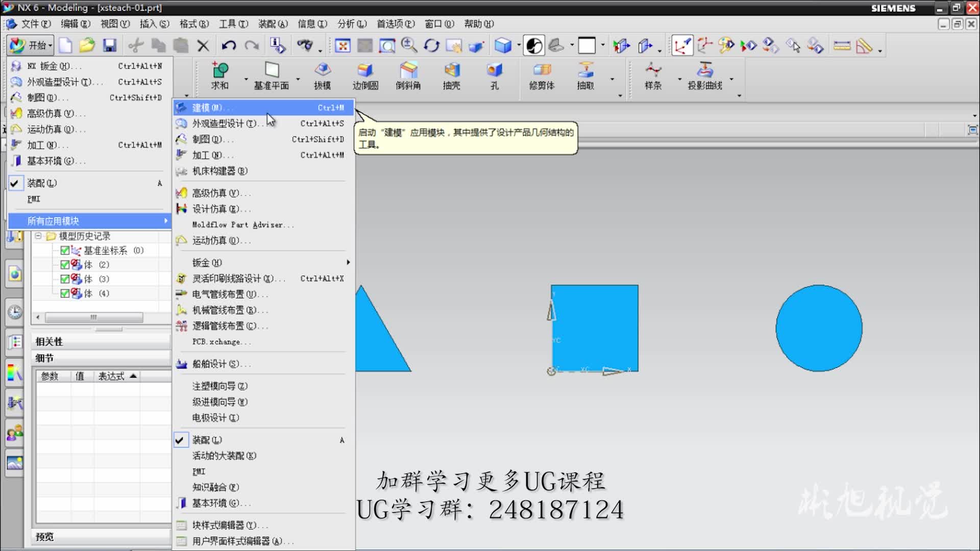Select the 修剪体 trim body icon

coord(542,70)
